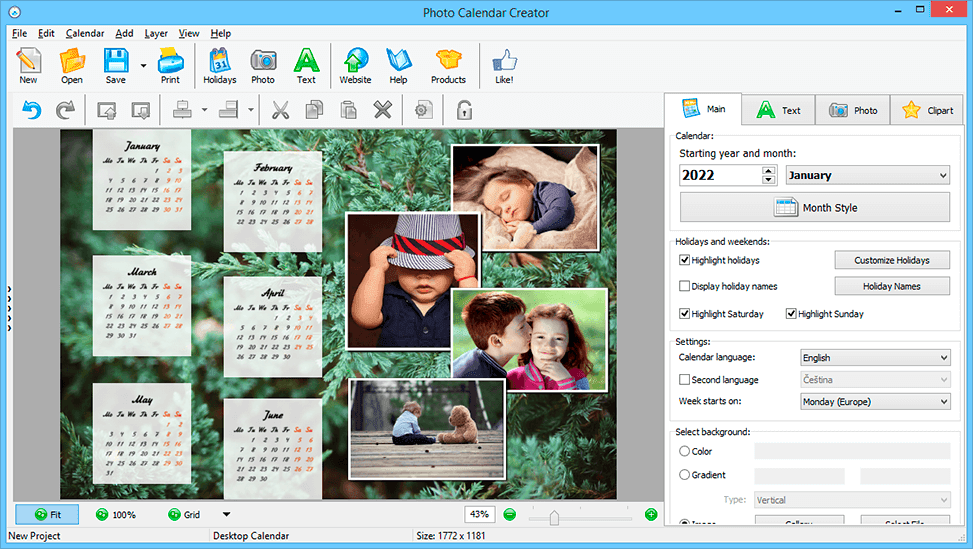
Task: Click the Customize Holidays button
Action: [x=892, y=260]
